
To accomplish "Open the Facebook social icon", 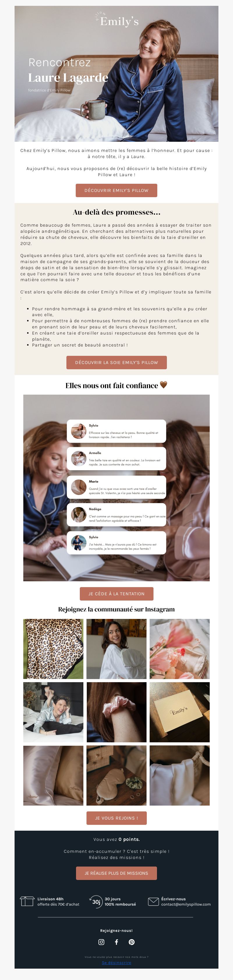I will pyautogui.click(x=116, y=942).
